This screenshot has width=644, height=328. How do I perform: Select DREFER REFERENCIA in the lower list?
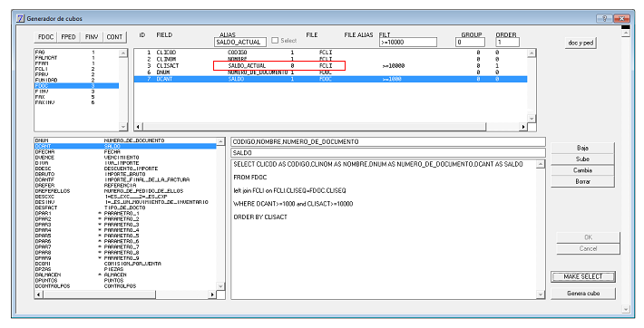click(125, 185)
